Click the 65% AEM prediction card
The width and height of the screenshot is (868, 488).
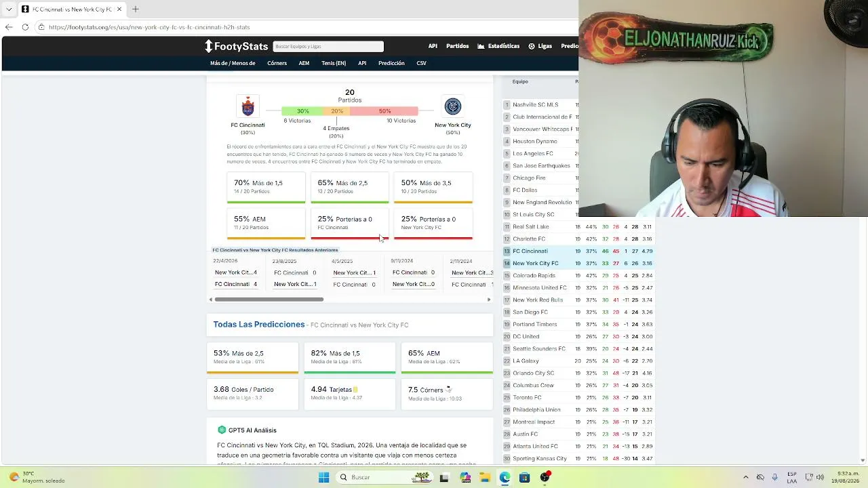(448, 358)
